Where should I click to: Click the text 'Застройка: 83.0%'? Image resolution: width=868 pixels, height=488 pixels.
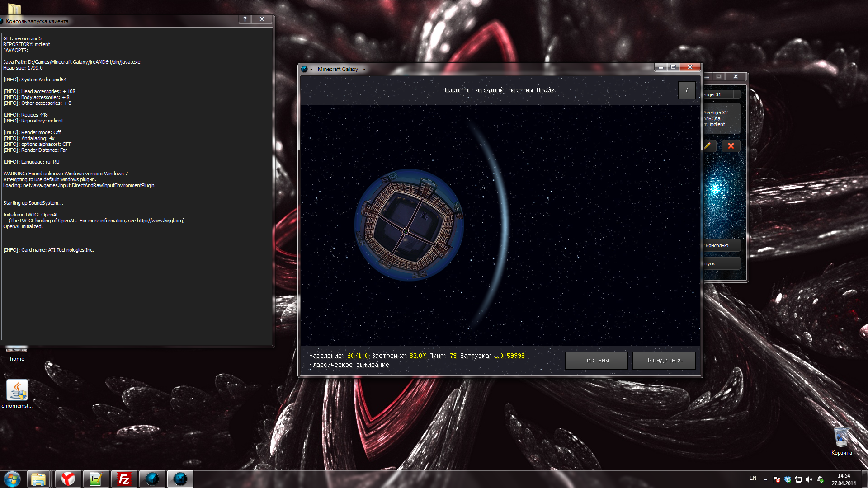(x=399, y=356)
